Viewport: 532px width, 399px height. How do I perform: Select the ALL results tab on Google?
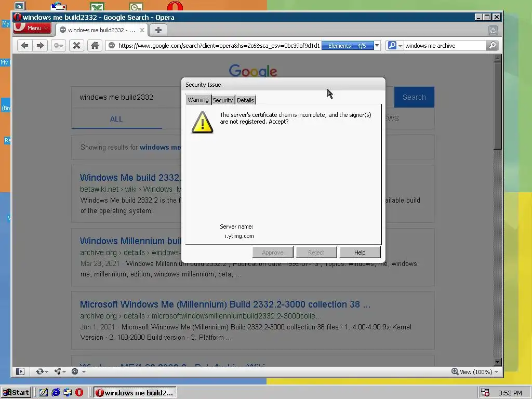pyautogui.click(x=116, y=119)
